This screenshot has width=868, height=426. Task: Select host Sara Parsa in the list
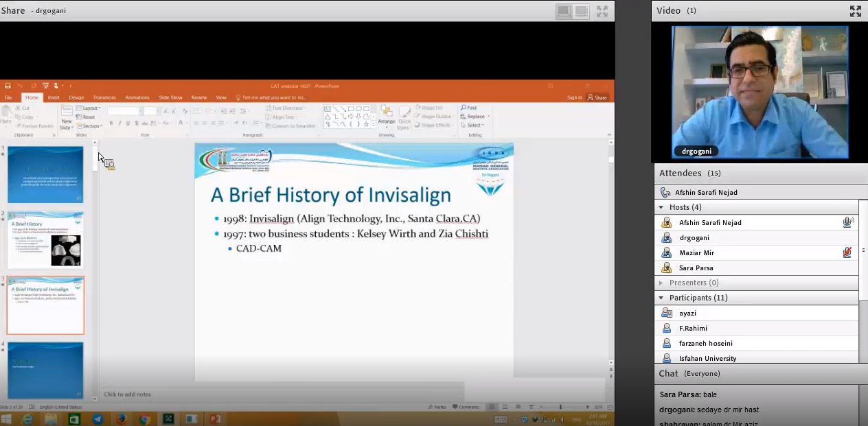(756, 268)
